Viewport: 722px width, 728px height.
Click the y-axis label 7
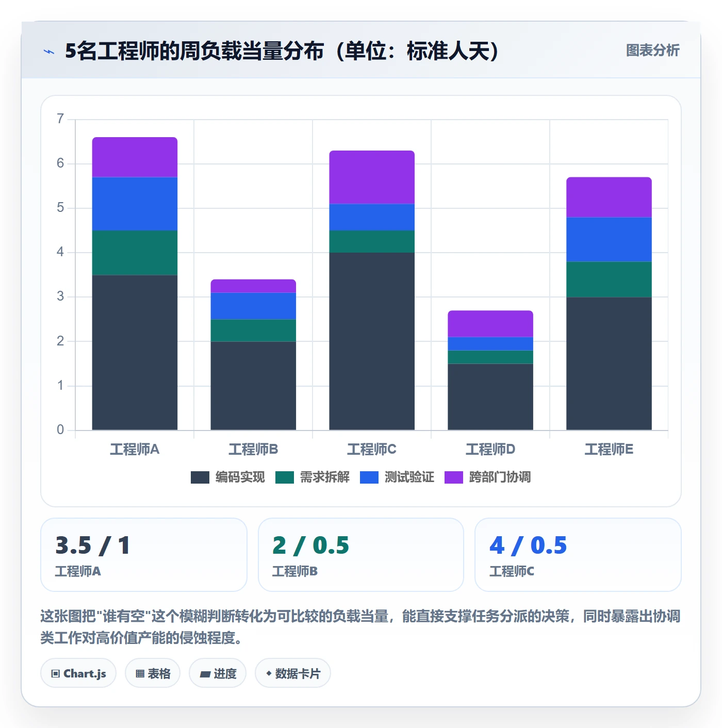[x=60, y=119]
